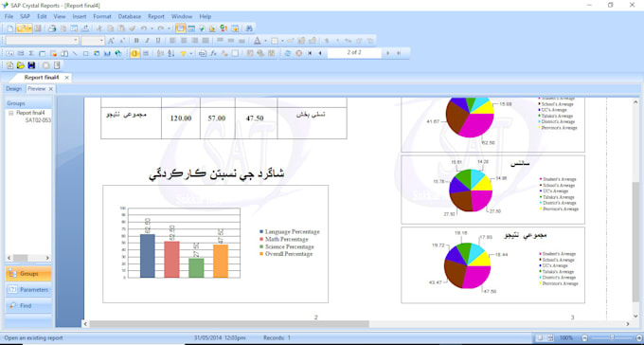Select SAT02-053 in the group tree

[x=38, y=120]
